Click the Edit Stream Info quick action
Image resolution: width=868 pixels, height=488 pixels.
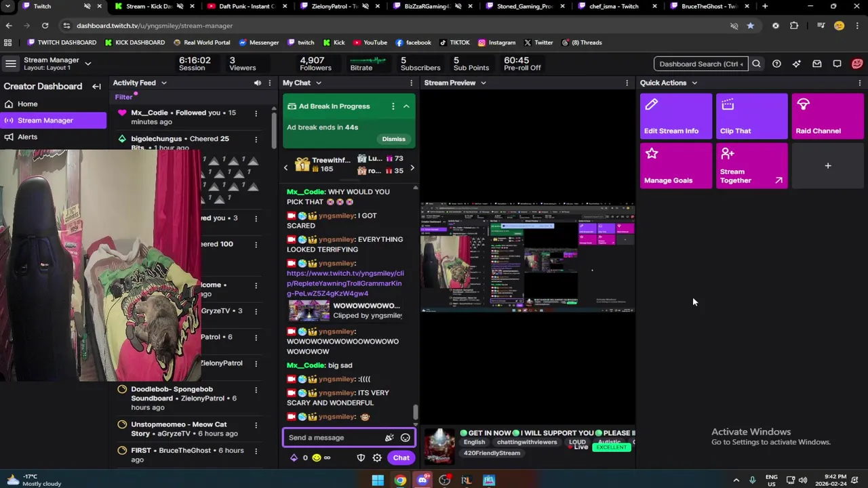676,117
